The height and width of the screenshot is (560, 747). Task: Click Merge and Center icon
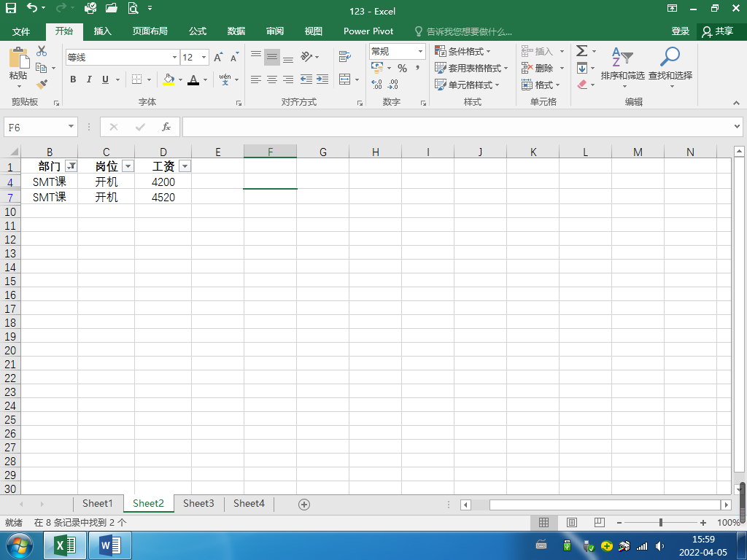[x=345, y=79]
